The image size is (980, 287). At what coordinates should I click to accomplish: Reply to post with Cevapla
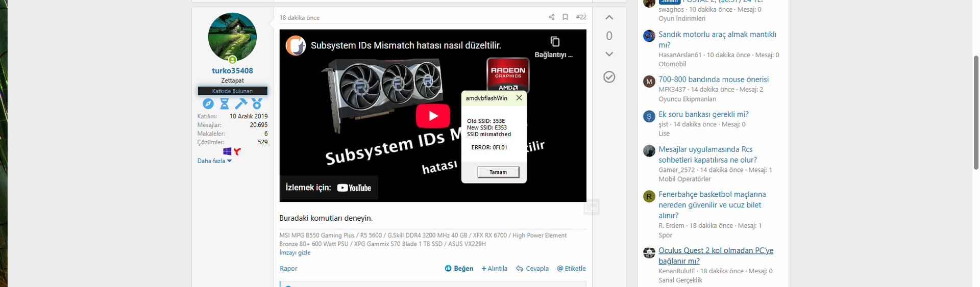(x=532, y=269)
